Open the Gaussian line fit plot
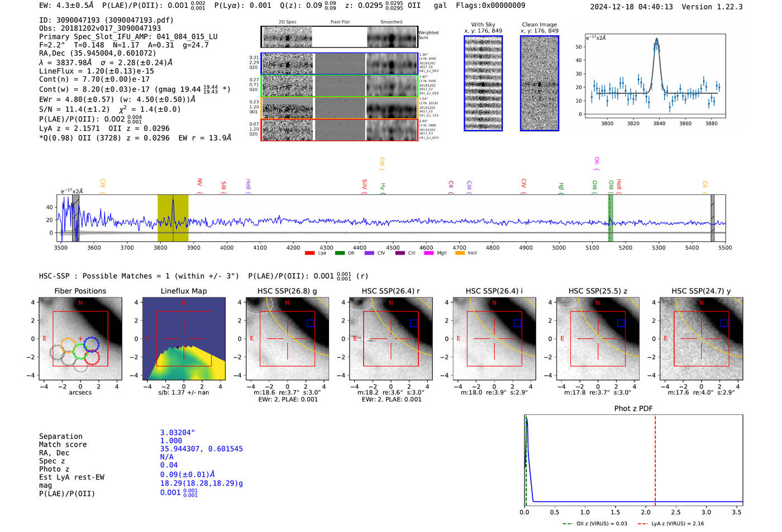Viewport: 782px width, 532px height. [655, 76]
